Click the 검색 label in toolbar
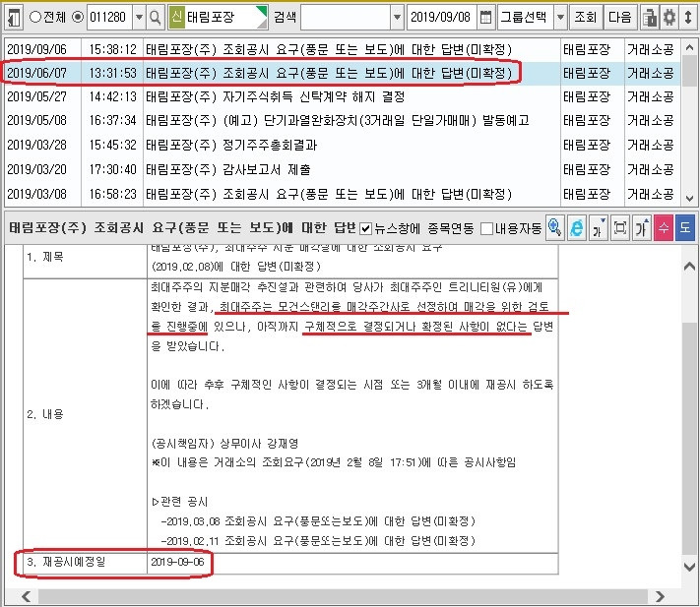700x607 pixels. [285, 18]
